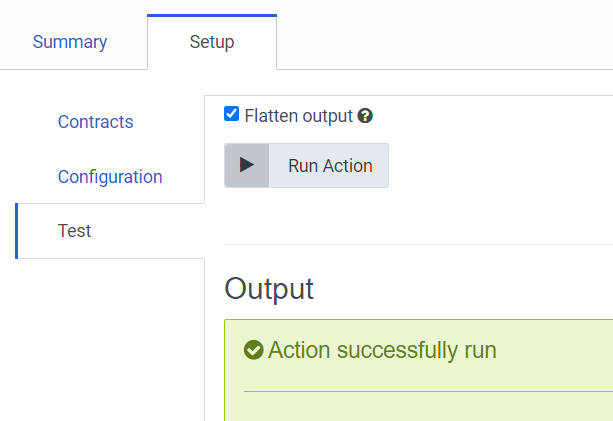Click the divider line inside the success banner
Screen dimensions: 613x421
[x=428, y=391]
